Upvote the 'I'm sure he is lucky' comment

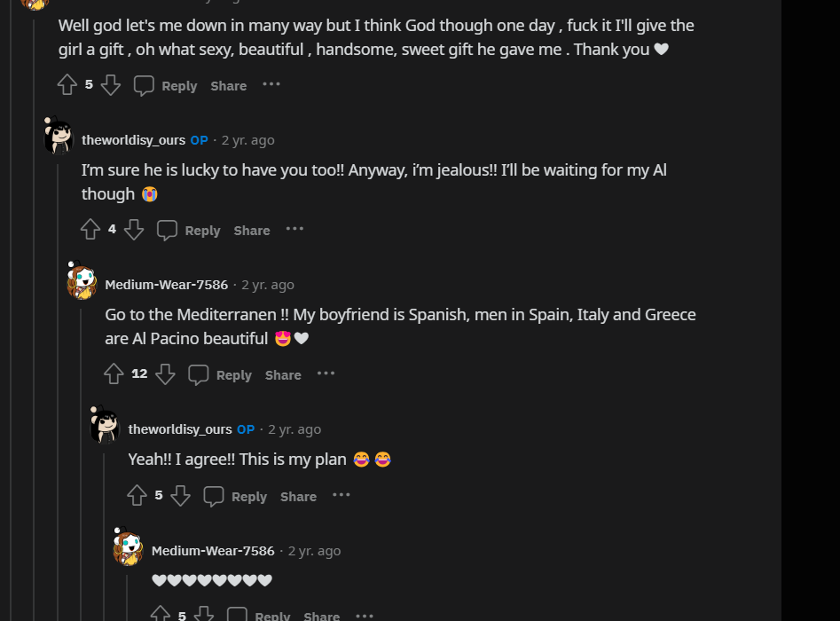coord(90,229)
